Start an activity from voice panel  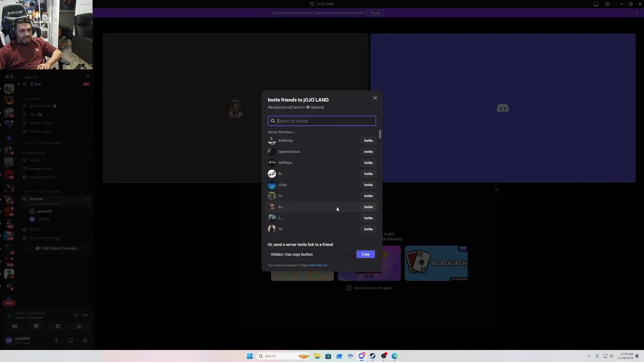pyautogui.click(x=58, y=327)
